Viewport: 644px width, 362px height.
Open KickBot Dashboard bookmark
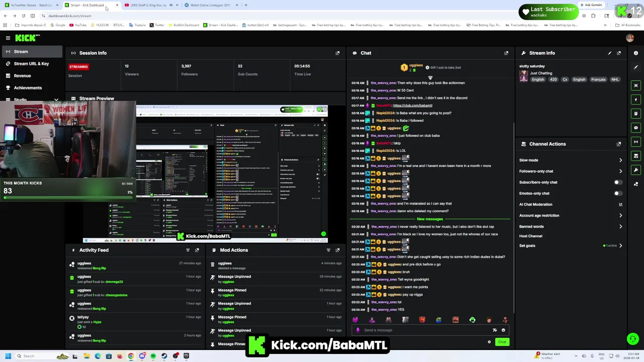(x=184, y=25)
